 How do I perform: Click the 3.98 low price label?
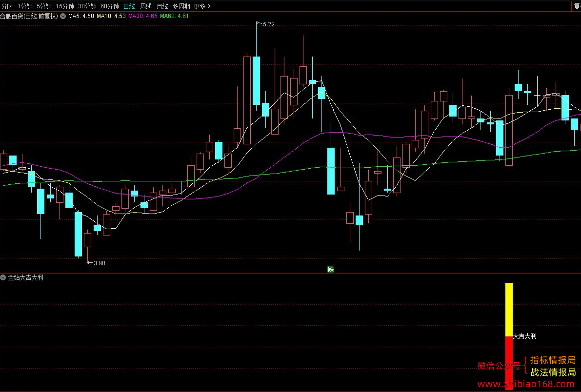[x=100, y=263]
